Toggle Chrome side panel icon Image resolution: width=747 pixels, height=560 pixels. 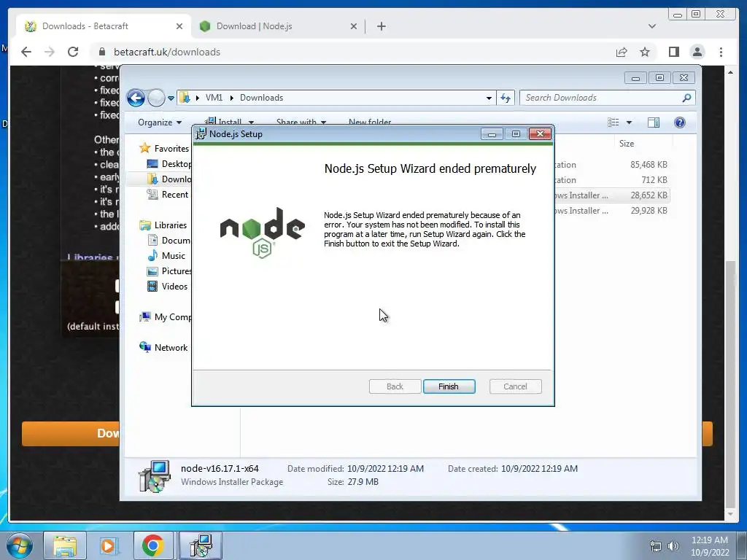[x=673, y=52]
